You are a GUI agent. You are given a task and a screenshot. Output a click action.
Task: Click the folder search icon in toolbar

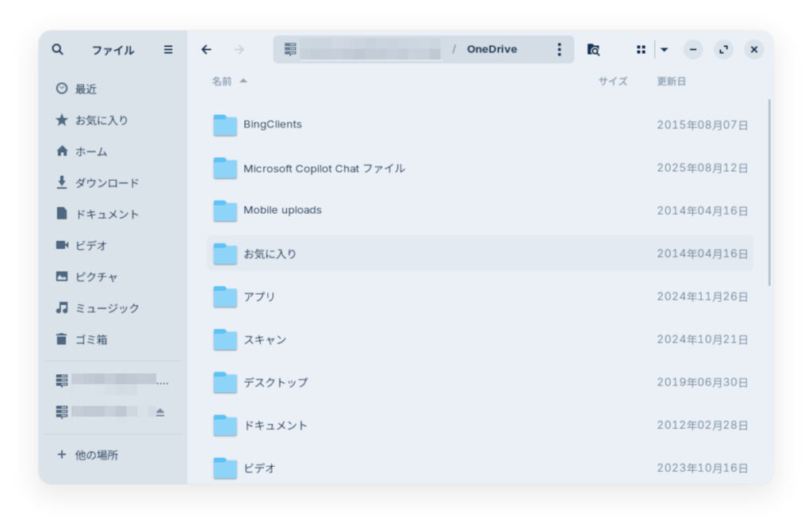[593, 49]
